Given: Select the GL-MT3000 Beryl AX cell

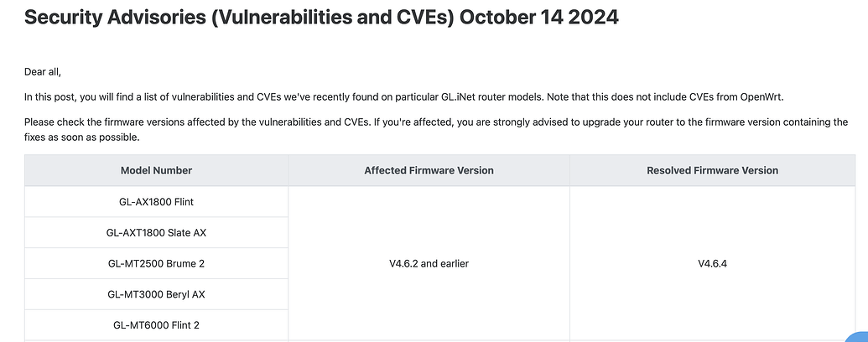Looking at the screenshot, I should [156, 294].
